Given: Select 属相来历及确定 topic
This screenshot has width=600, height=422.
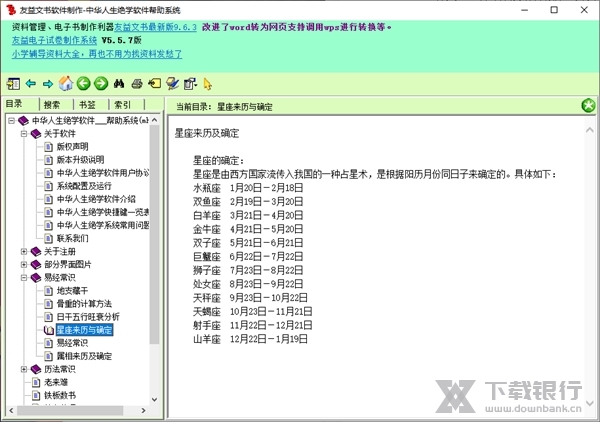Looking at the screenshot, I should point(84,356).
